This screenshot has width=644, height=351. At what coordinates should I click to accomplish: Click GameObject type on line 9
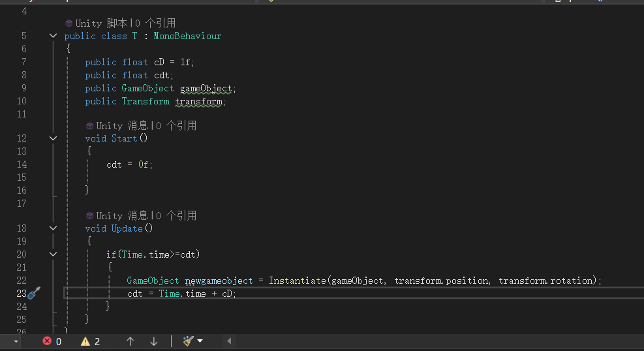pyautogui.click(x=147, y=88)
